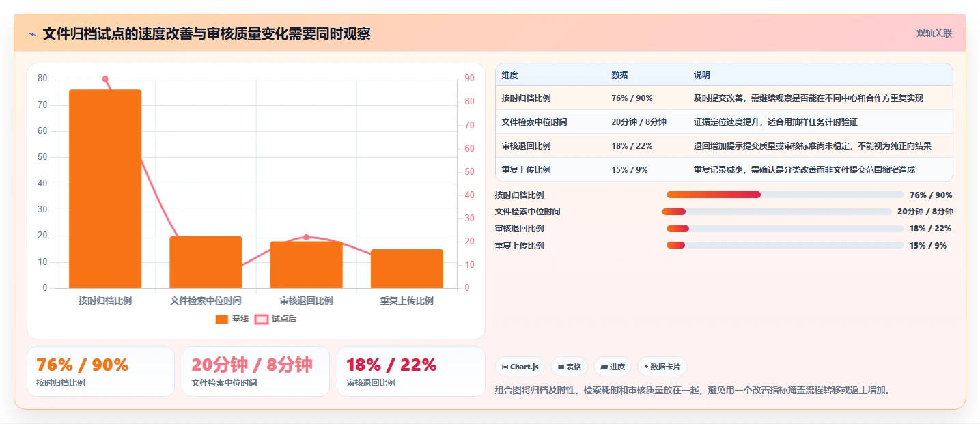Screen dimensions: 980x424
Task: Click the 数据 column header
Action: point(619,75)
